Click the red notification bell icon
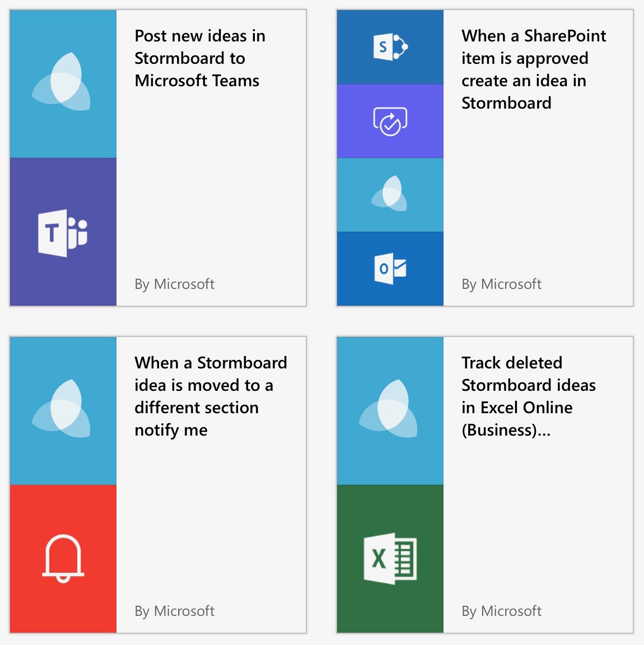644x645 pixels. click(x=63, y=559)
